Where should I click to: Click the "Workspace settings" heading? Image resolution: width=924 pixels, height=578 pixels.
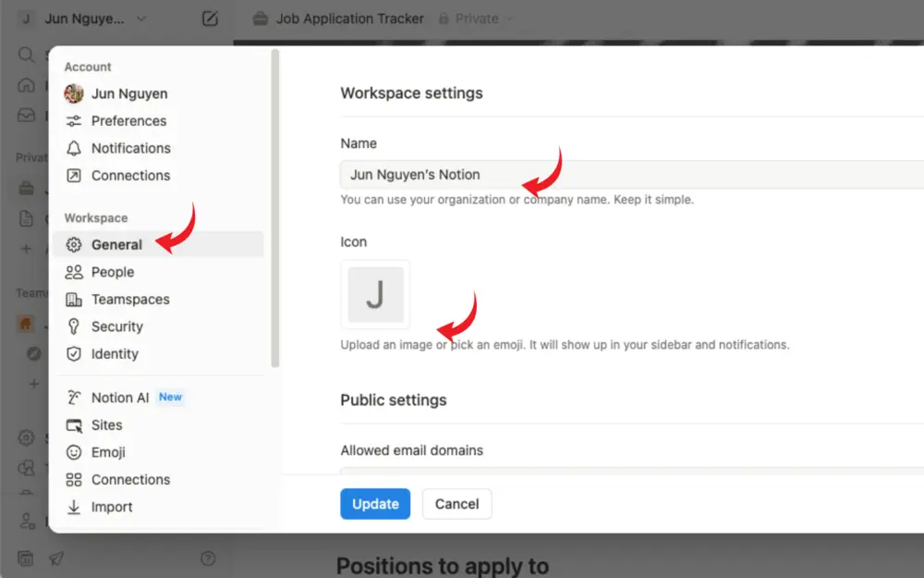pos(411,93)
